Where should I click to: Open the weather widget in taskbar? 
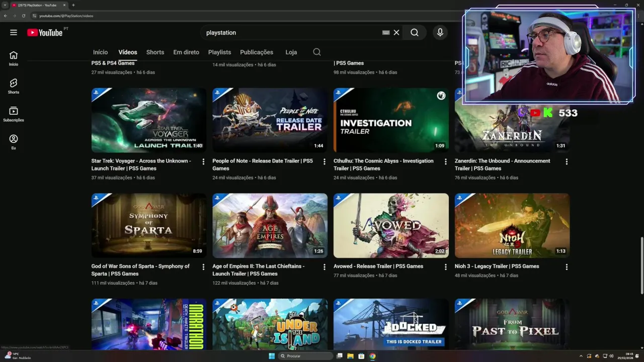[x=18, y=356]
